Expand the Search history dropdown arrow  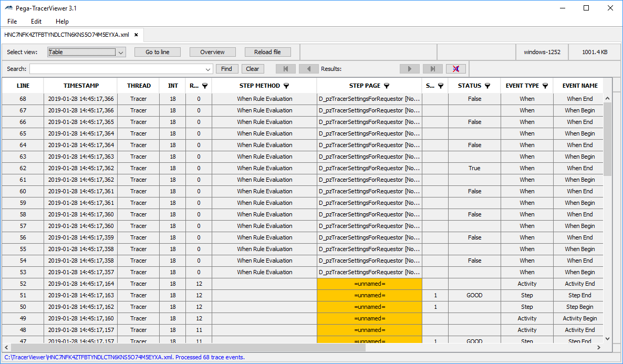point(207,69)
